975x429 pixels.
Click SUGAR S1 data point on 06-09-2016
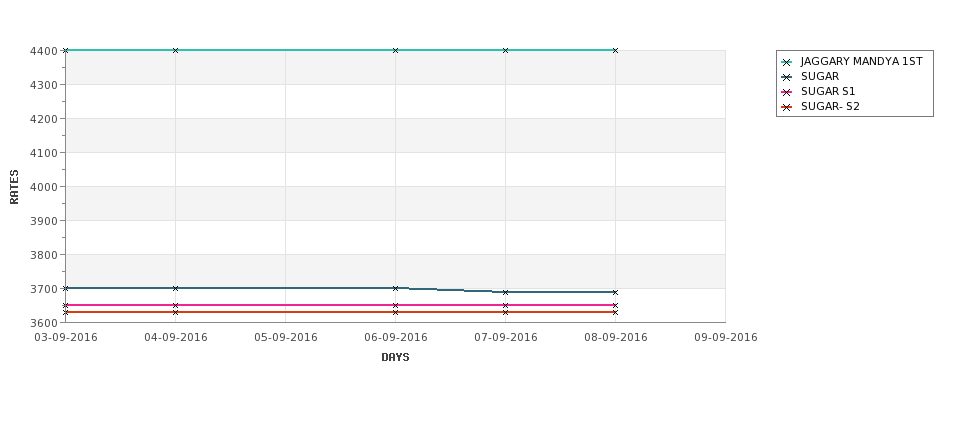click(395, 305)
